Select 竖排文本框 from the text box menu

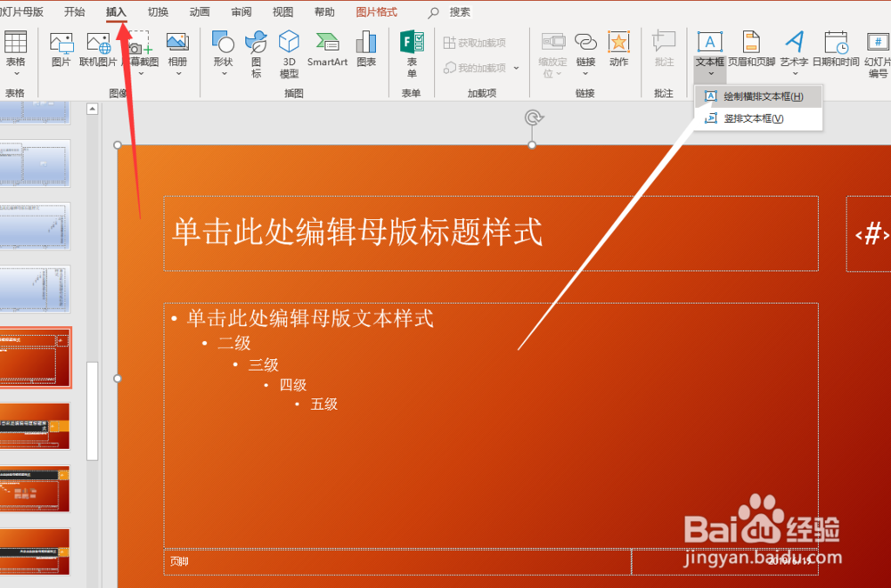[753, 118]
